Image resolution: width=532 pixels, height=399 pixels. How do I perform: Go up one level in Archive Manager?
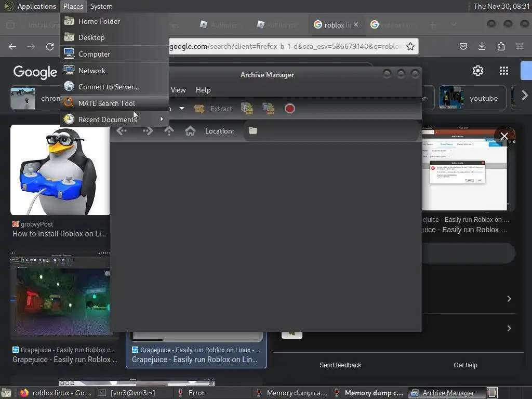(169, 131)
